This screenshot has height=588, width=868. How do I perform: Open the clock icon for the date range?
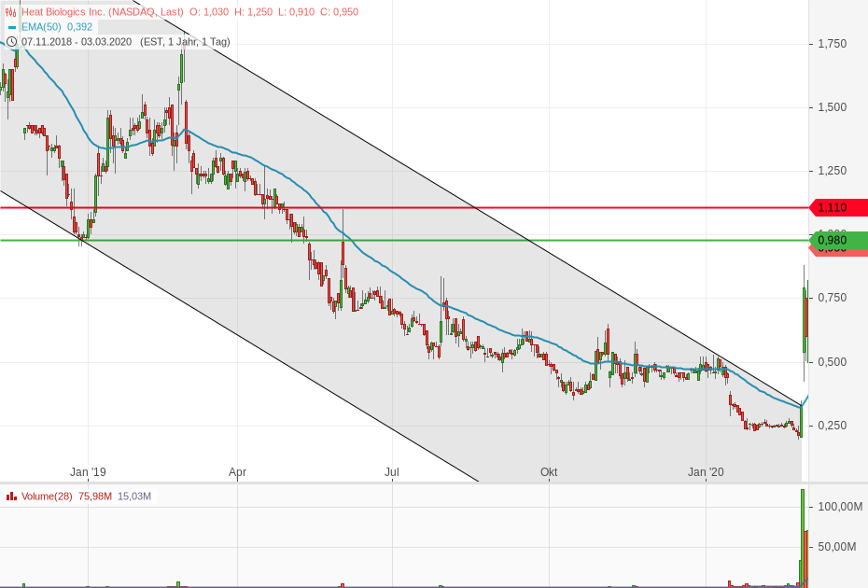point(10,41)
